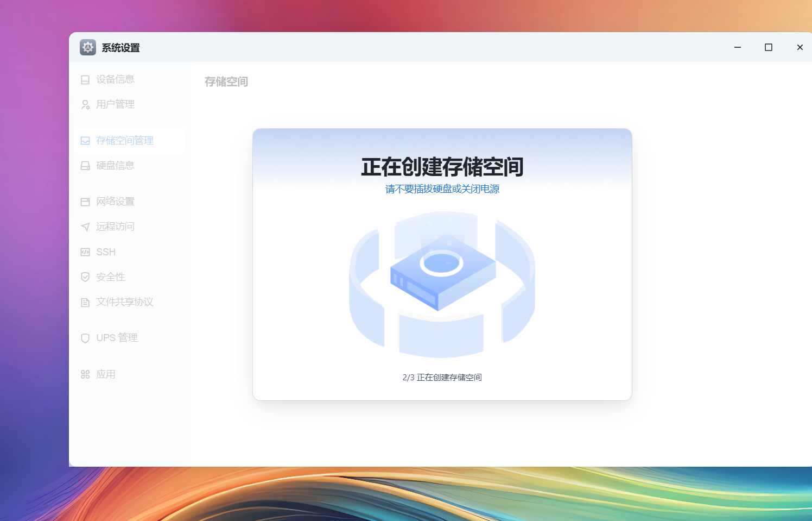Go to 硬盘信息 page
This screenshot has width=812, height=521.
(130, 166)
